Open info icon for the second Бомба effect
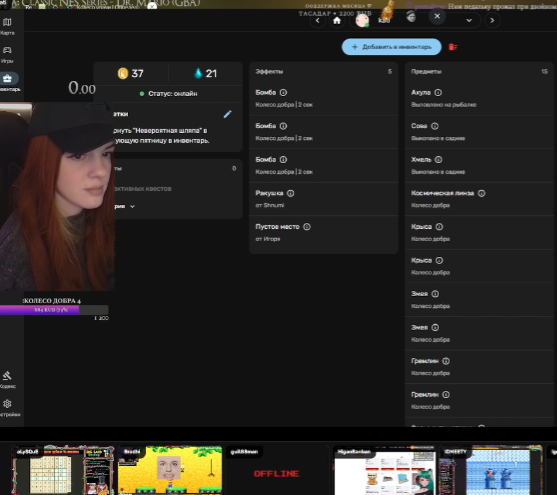This screenshot has width=557, height=495. pyautogui.click(x=283, y=126)
